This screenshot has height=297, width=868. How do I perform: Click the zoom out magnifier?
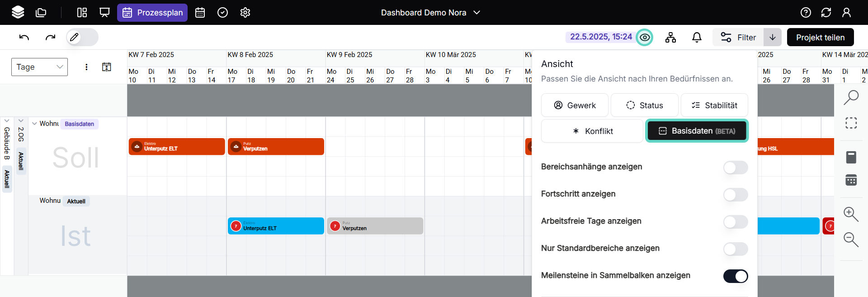point(850,239)
